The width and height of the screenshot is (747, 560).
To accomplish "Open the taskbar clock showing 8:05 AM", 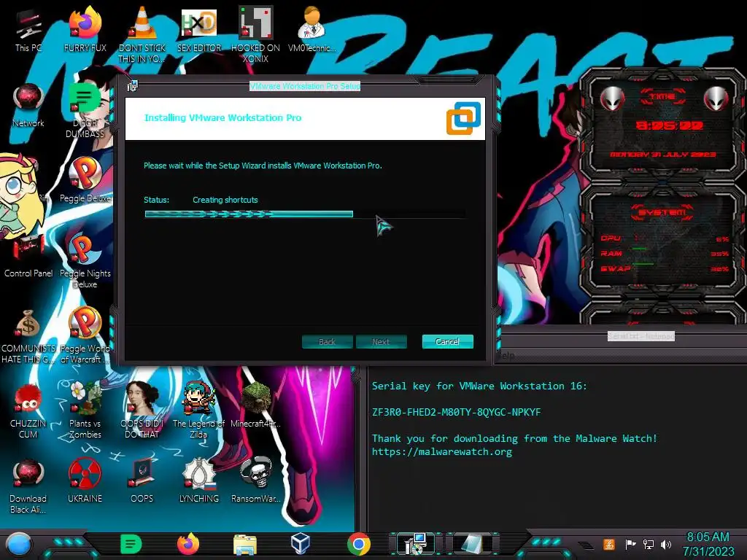I will click(708, 544).
